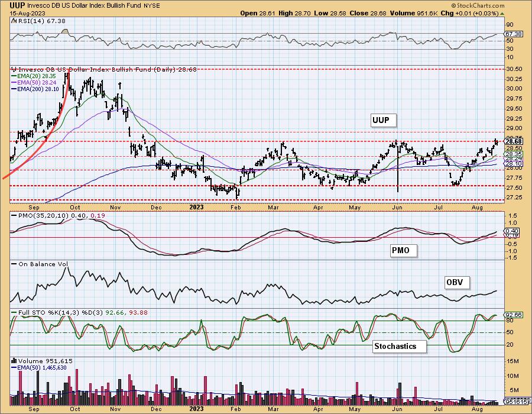The height and width of the screenshot is (414, 532).
Task: Click the EMA(50) 28.24 legend entry
Action: pyautogui.click(x=34, y=83)
